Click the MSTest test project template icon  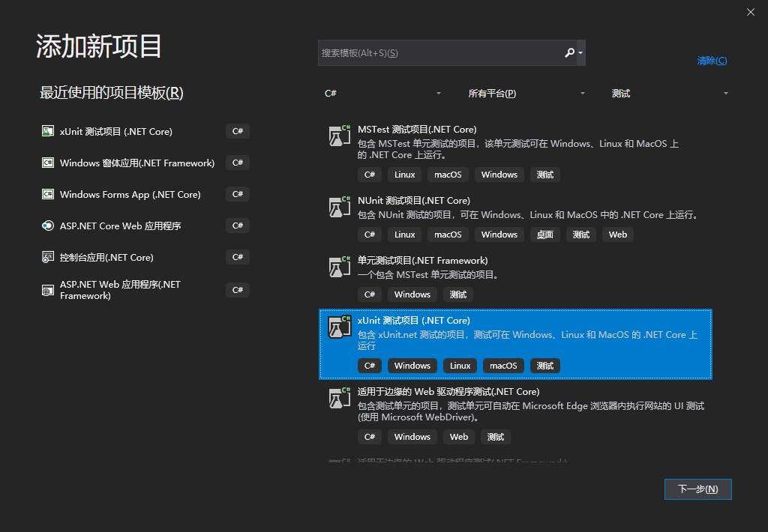340,136
